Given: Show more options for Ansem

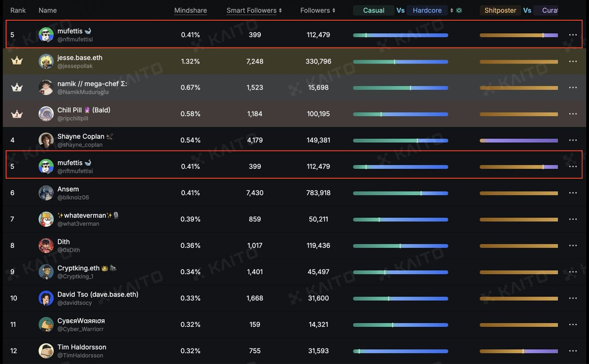Looking at the screenshot, I should (573, 193).
